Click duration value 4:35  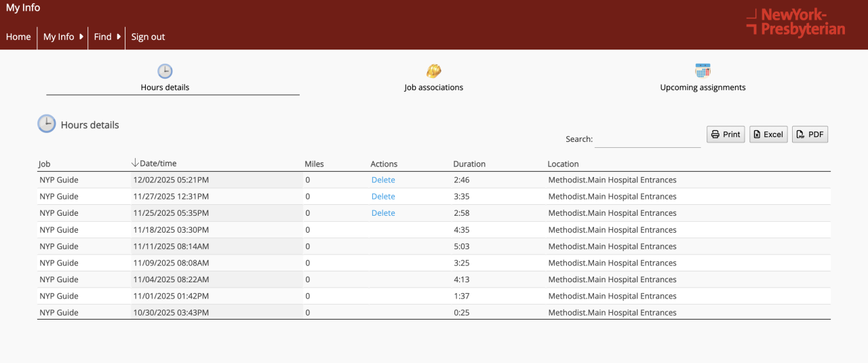click(462, 229)
